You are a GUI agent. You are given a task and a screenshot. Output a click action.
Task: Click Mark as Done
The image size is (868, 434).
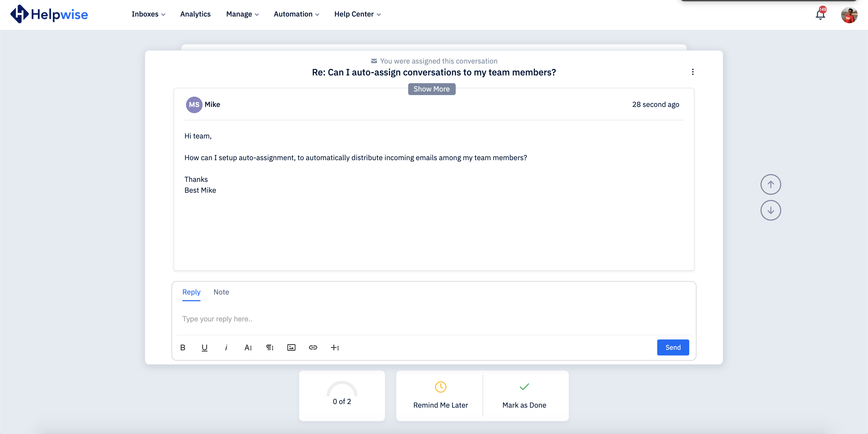tap(524, 396)
